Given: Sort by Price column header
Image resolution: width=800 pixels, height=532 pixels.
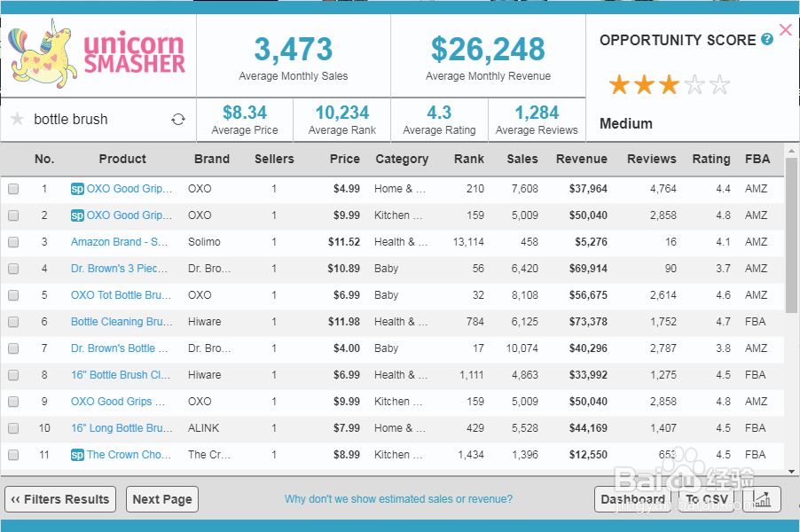Looking at the screenshot, I should pos(344,159).
